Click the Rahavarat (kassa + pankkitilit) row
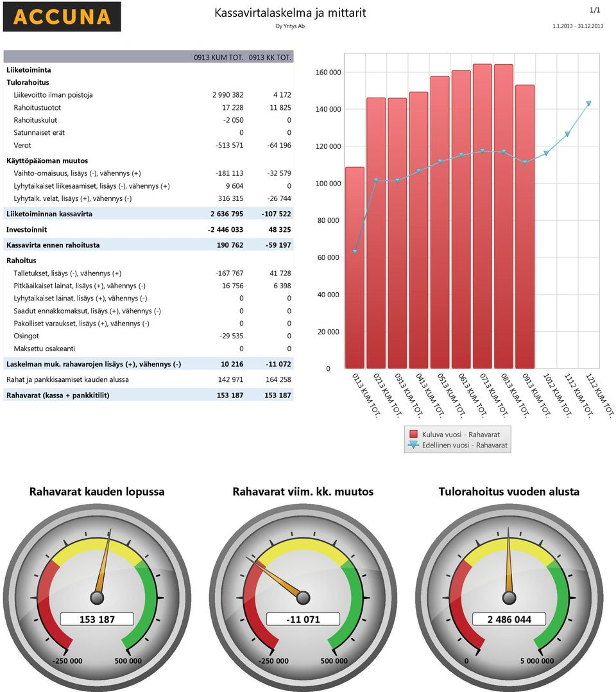Viewport: 616px width, 692px height. 148,395
